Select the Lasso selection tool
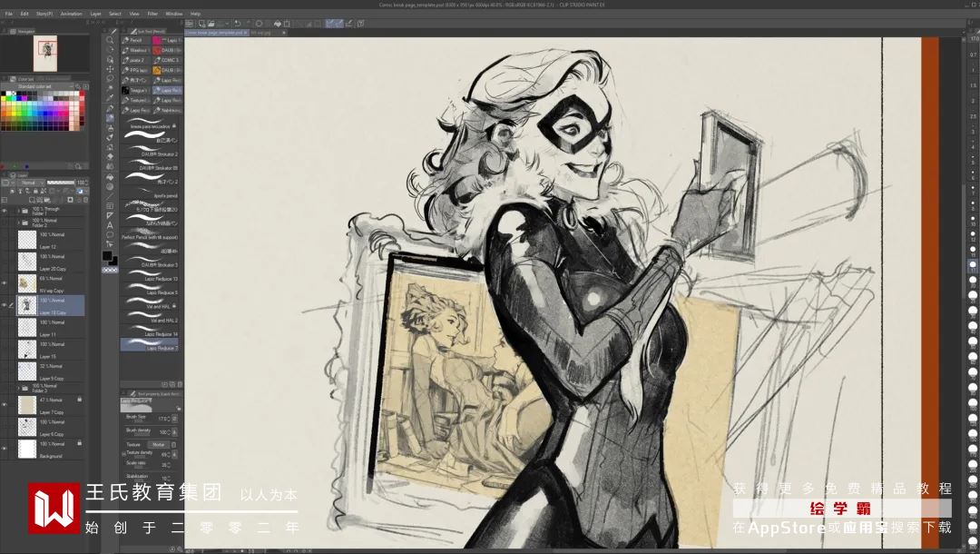 tap(110, 79)
